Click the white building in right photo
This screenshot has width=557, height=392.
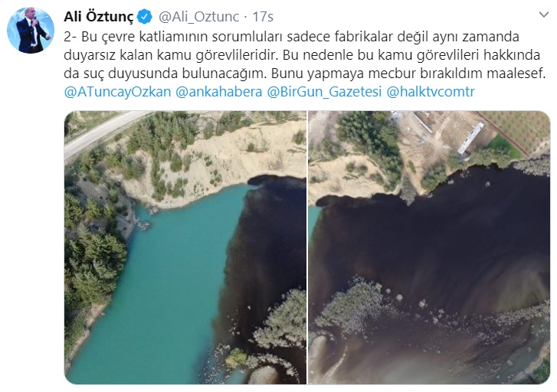click(470, 138)
